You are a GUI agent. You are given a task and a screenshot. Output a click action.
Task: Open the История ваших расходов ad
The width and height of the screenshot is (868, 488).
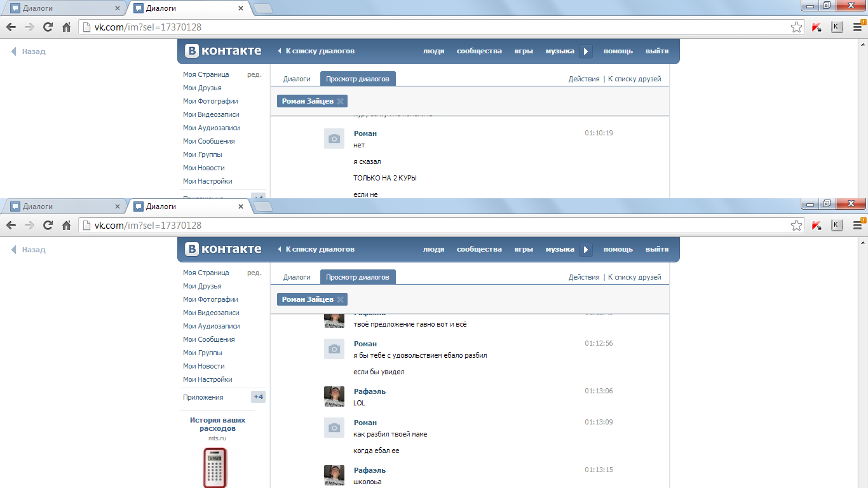(217, 424)
